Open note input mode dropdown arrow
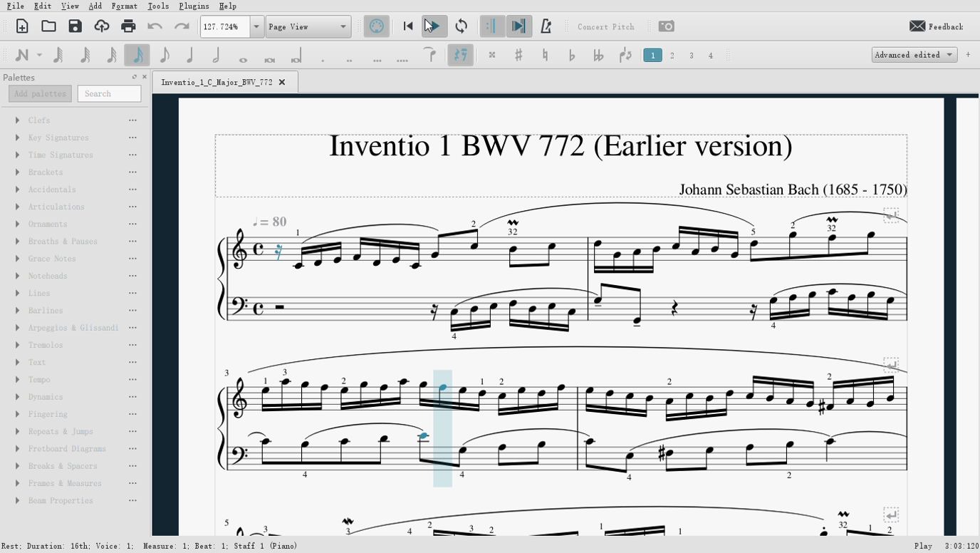Image resolution: width=980 pixels, height=553 pixels. click(x=39, y=55)
